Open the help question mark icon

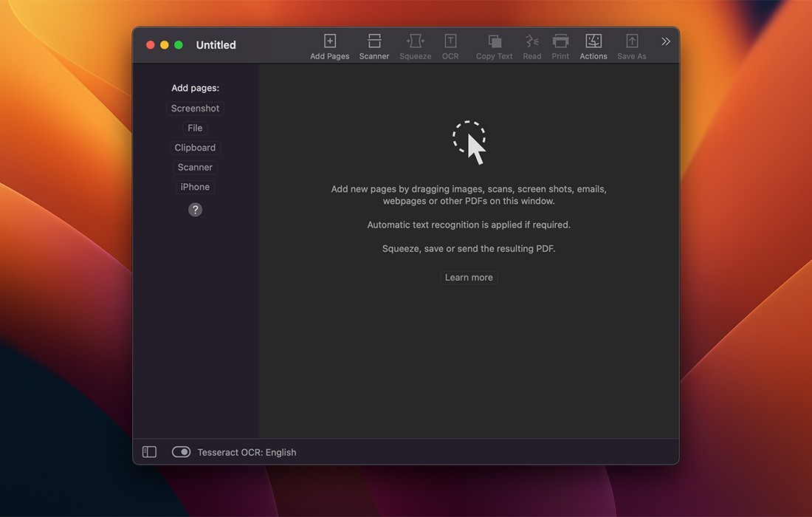195,209
